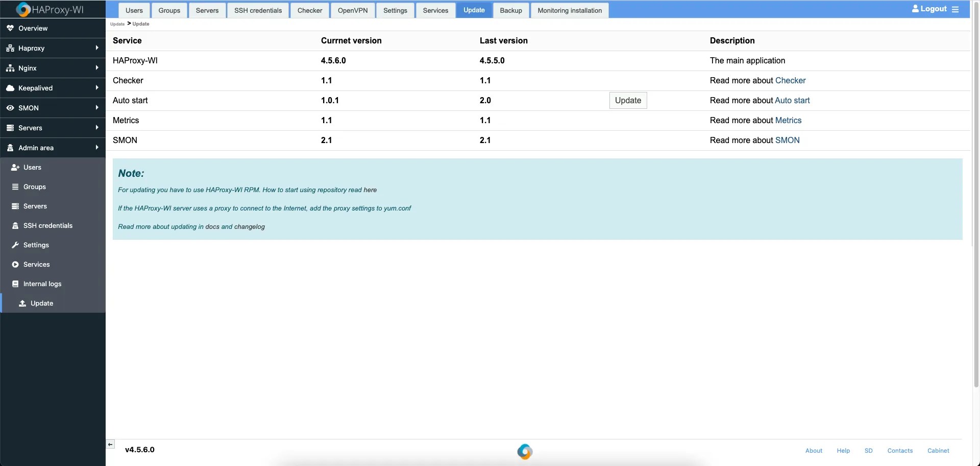980x466 pixels.
Task: Collapse the Admin area menu arrow
Action: pos(97,147)
